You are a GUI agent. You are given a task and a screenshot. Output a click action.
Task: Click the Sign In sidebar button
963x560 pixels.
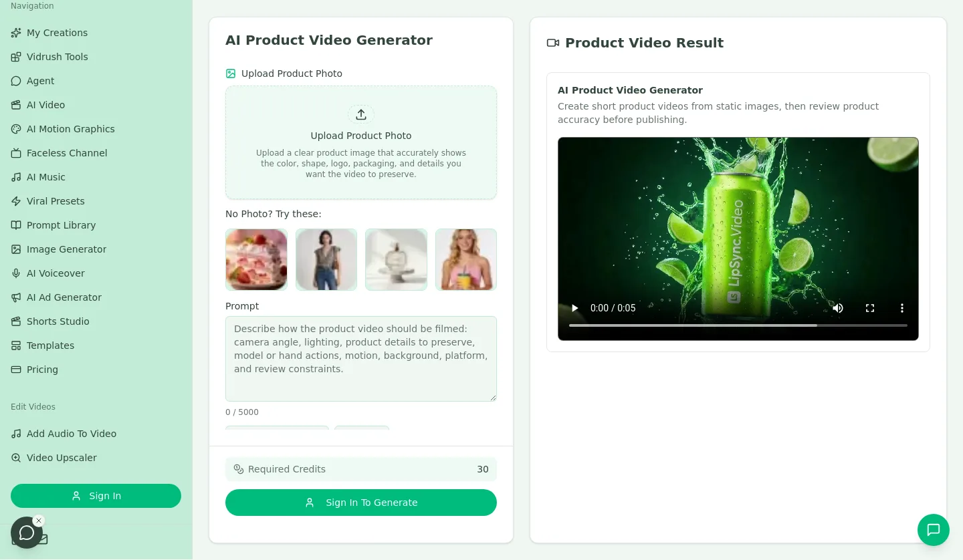tap(96, 496)
